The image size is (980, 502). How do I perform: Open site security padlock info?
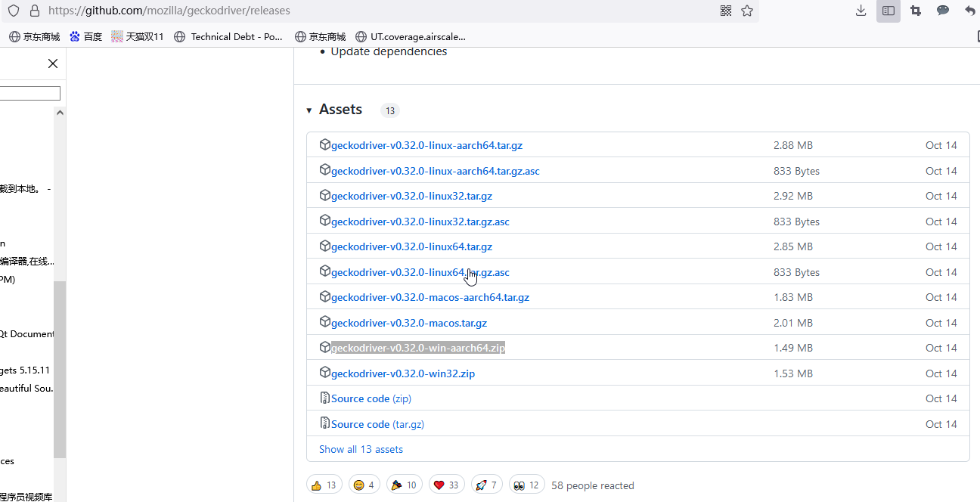tap(34, 11)
